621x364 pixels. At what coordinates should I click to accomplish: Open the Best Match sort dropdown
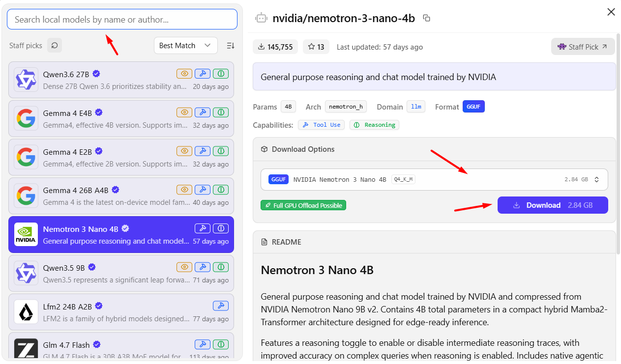click(185, 45)
